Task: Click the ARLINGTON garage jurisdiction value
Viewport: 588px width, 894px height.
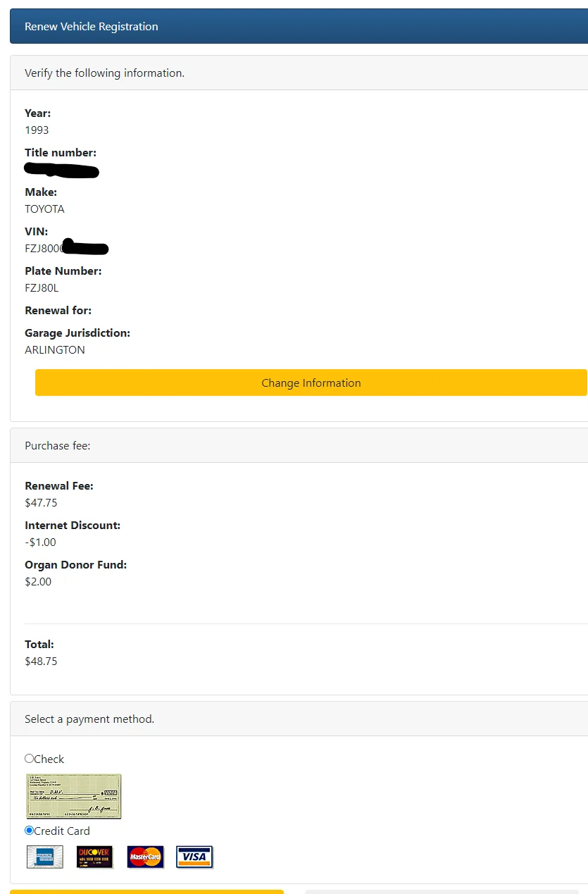Action: [x=55, y=349]
